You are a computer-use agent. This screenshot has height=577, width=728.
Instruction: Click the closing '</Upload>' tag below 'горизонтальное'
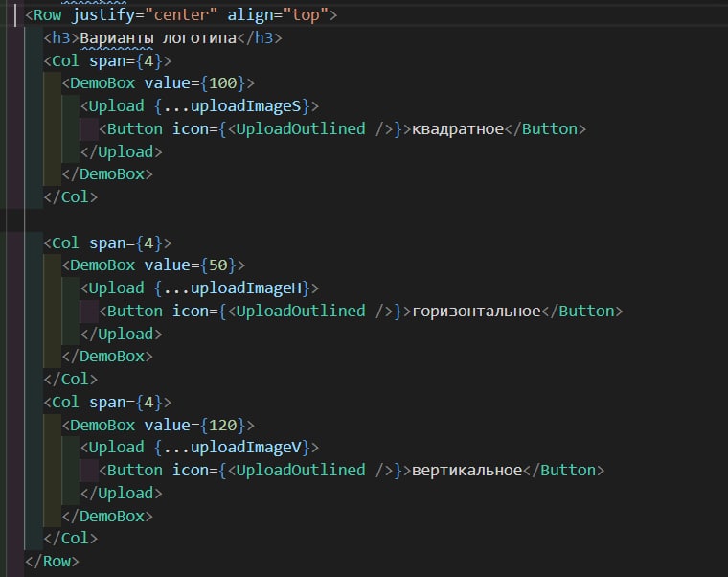click(122, 335)
